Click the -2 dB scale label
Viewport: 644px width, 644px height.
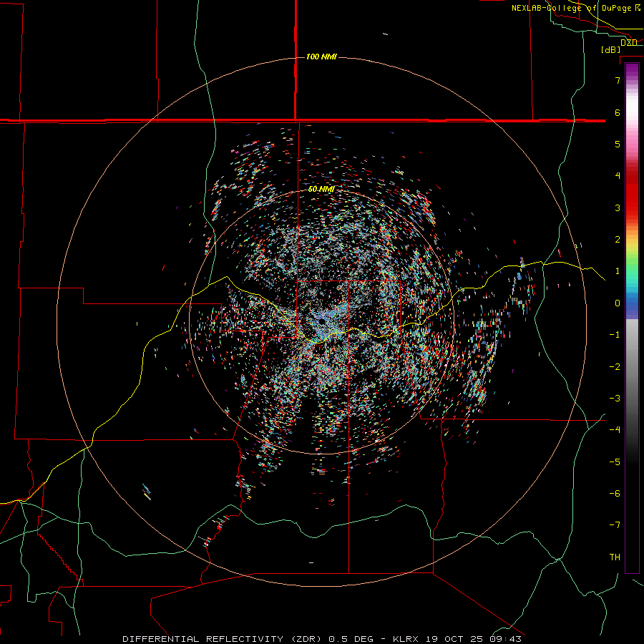coord(615,367)
